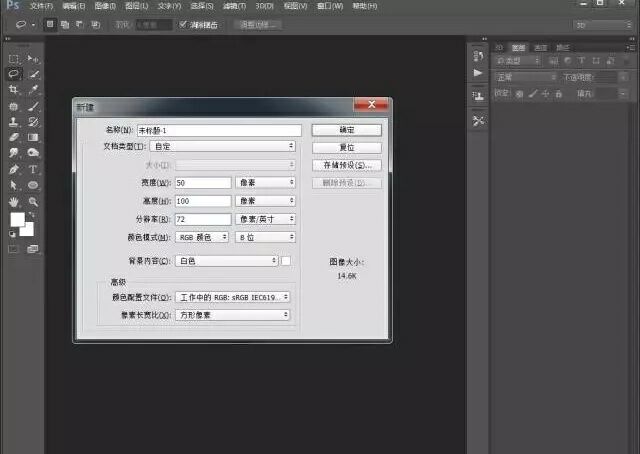Expand the 背景内容 dropdown showing 白色
This screenshot has height=454, width=640.
tap(226, 261)
